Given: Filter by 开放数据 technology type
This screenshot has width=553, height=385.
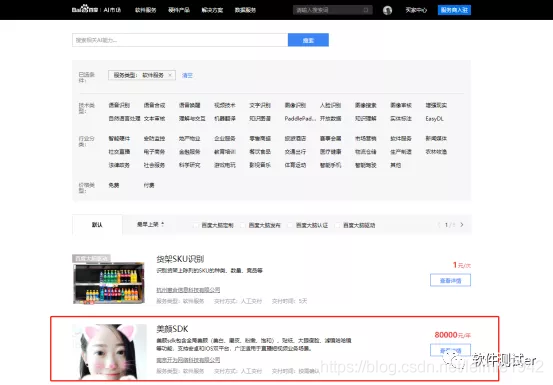Looking at the screenshot, I should 330,118.
